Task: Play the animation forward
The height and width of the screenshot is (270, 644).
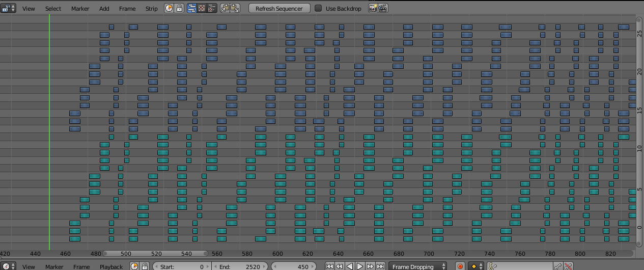Action: (360, 266)
